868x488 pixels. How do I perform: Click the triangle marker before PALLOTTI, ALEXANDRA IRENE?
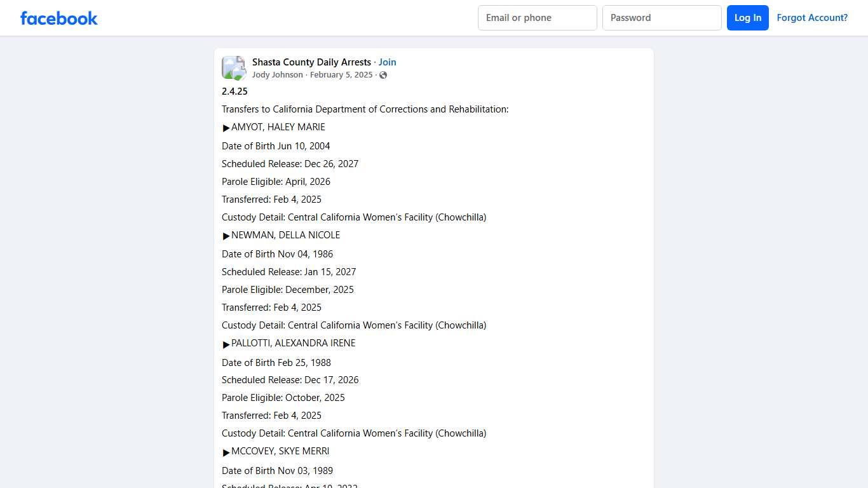226,343
